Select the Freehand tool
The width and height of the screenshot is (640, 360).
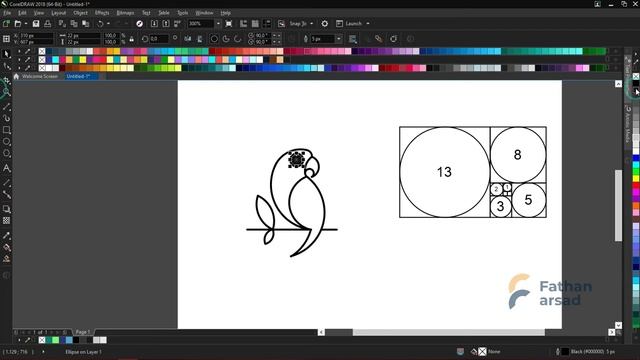(x=7, y=107)
